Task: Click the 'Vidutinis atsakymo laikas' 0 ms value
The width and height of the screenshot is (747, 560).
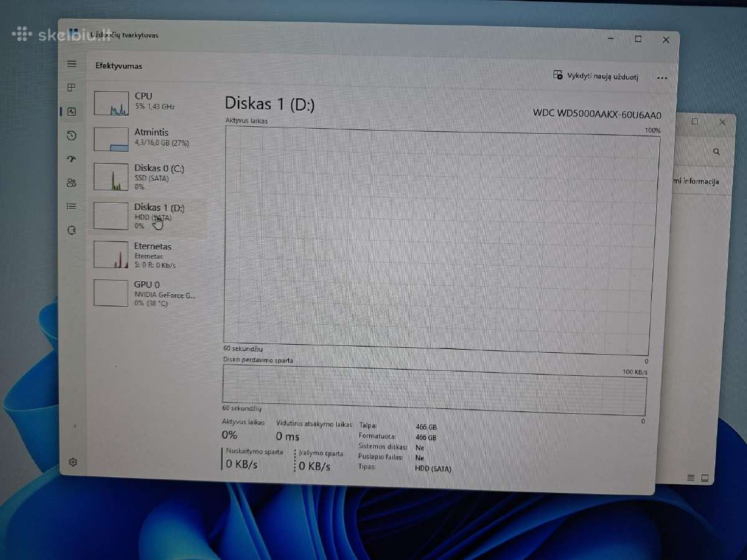Action: point(288,437)
